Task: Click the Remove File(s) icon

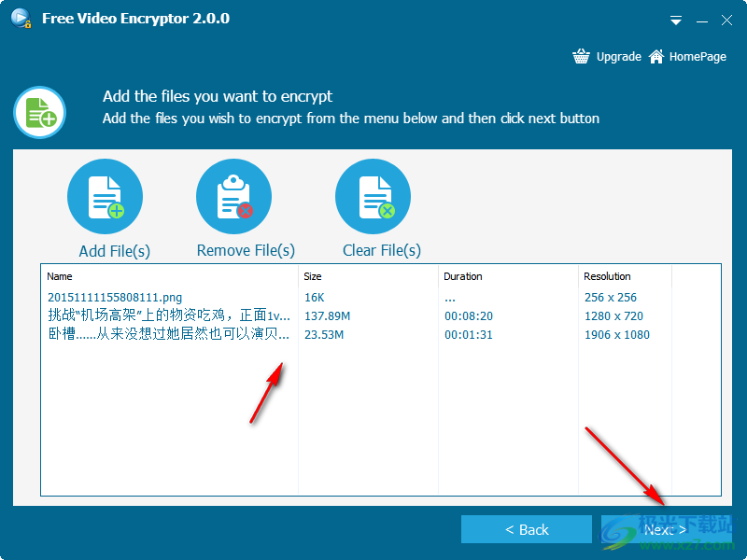Action: click(x=233, y=196)
